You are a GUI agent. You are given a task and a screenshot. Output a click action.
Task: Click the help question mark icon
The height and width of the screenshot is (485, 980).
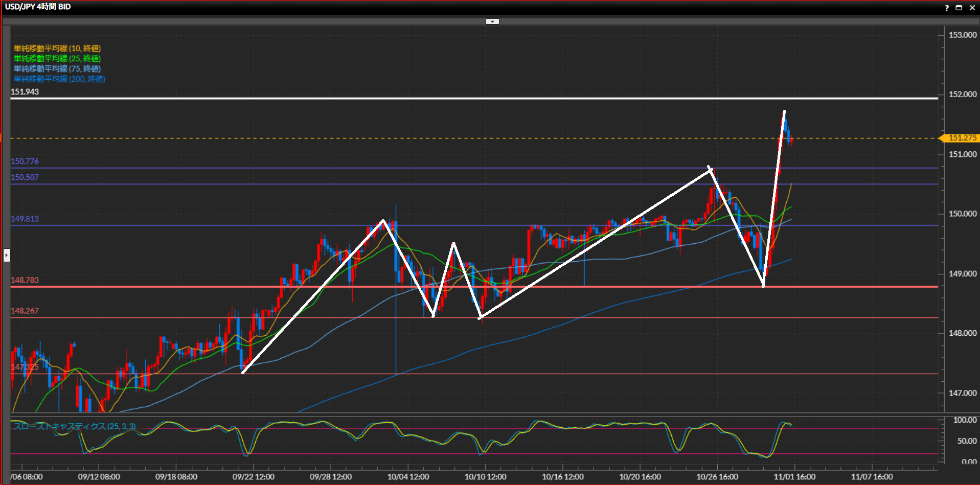pyautogui.click(x=947, y=8)
